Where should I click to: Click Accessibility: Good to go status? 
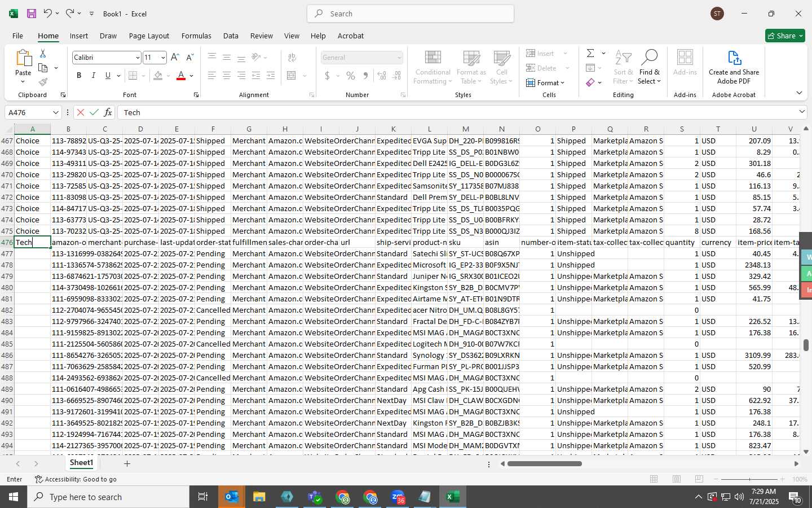click(x=76, y=479)
